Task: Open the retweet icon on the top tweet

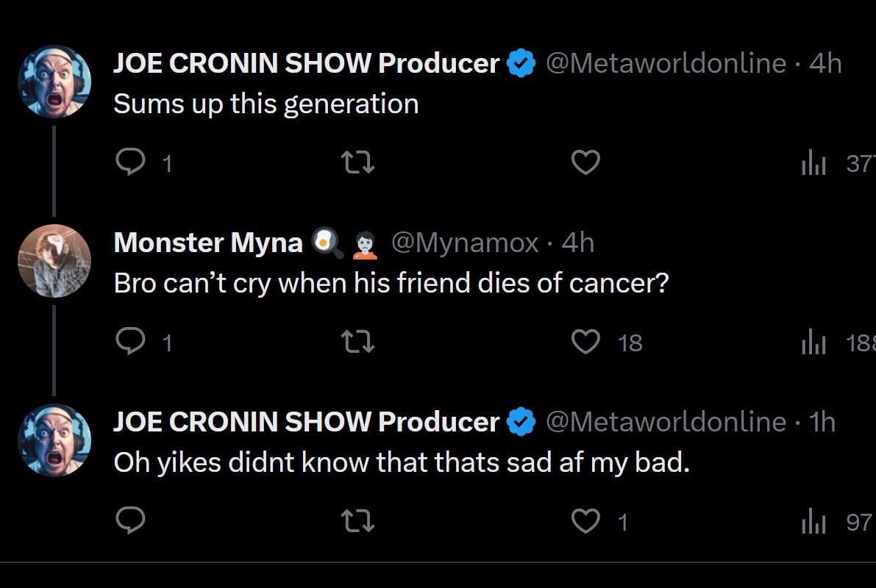Action: (x=357, y=162)
